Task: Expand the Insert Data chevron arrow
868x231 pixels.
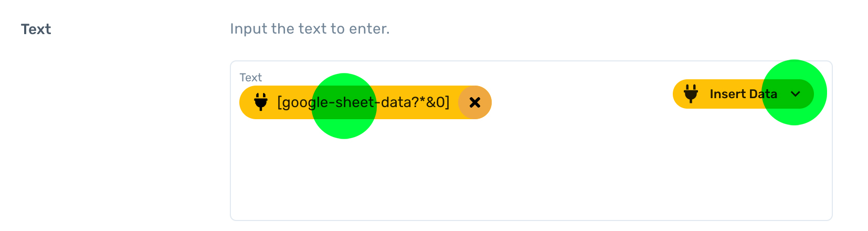Action: point(796,94)
